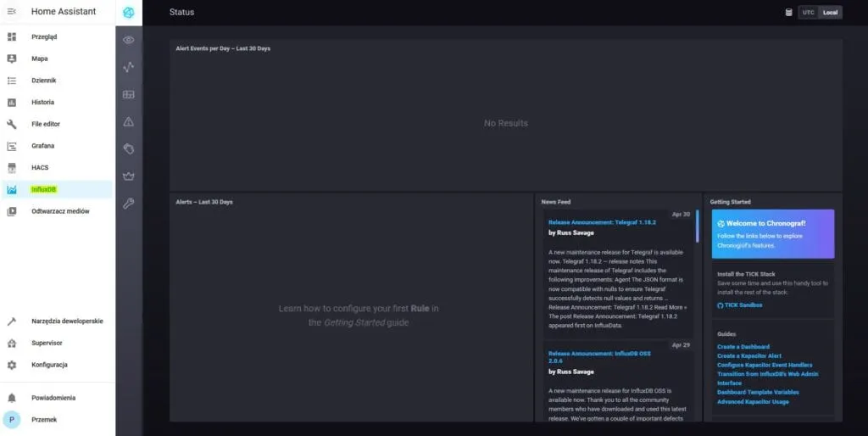Click the Przegląd dashboard icon
Viewport: 868px width, 436px height.
click(12, 37)
